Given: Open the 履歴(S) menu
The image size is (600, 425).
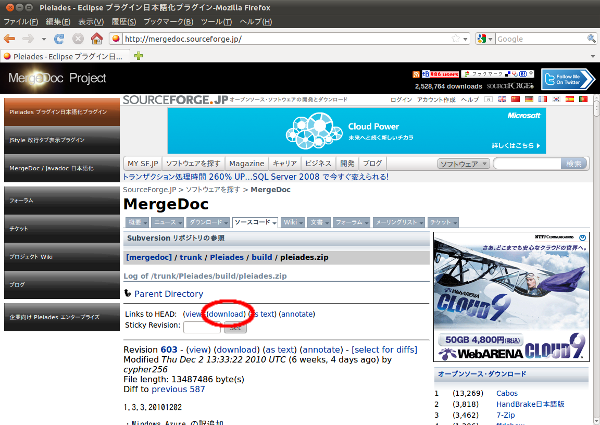Looking at the screenshot, I should point(124,21).
